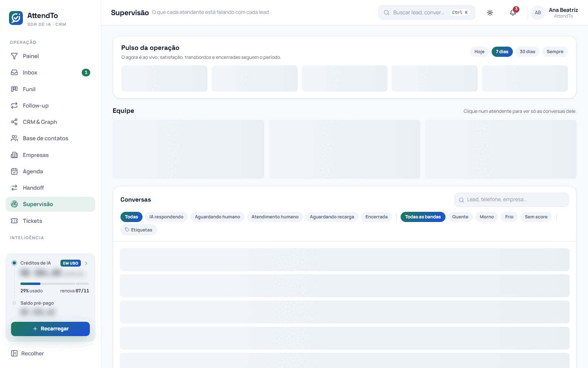
Task: Select the Sempre period filter
Action: pos(555,52)
